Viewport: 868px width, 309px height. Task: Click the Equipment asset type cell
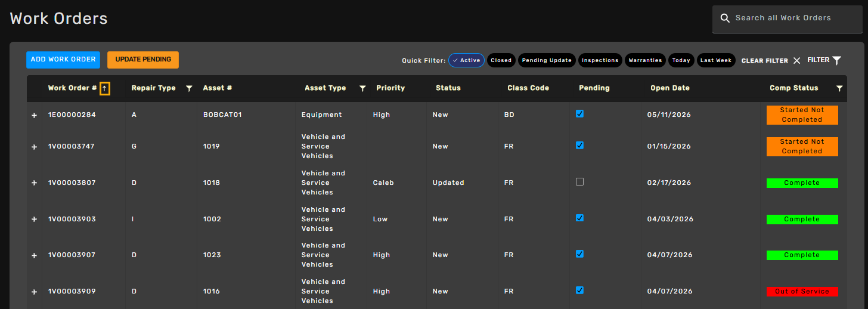[322, 115]
